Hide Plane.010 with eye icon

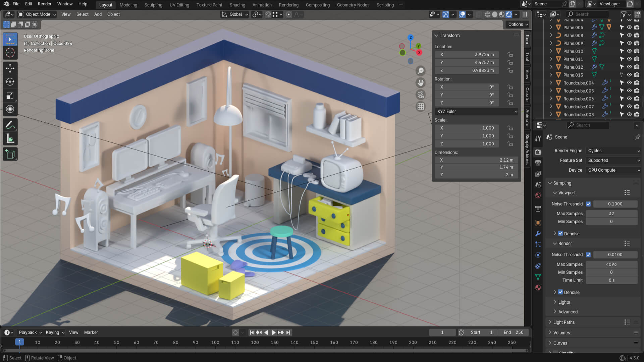pyautogui.click(x=629, y=51)
